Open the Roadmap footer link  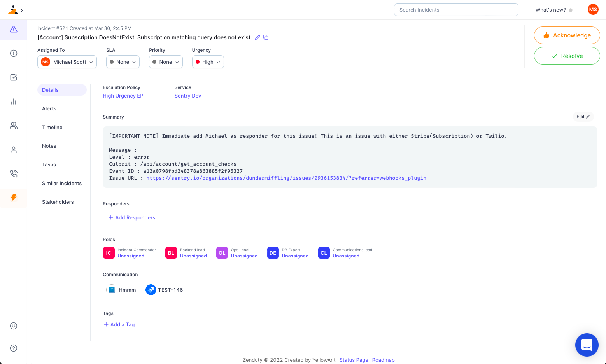coord(383,360)
